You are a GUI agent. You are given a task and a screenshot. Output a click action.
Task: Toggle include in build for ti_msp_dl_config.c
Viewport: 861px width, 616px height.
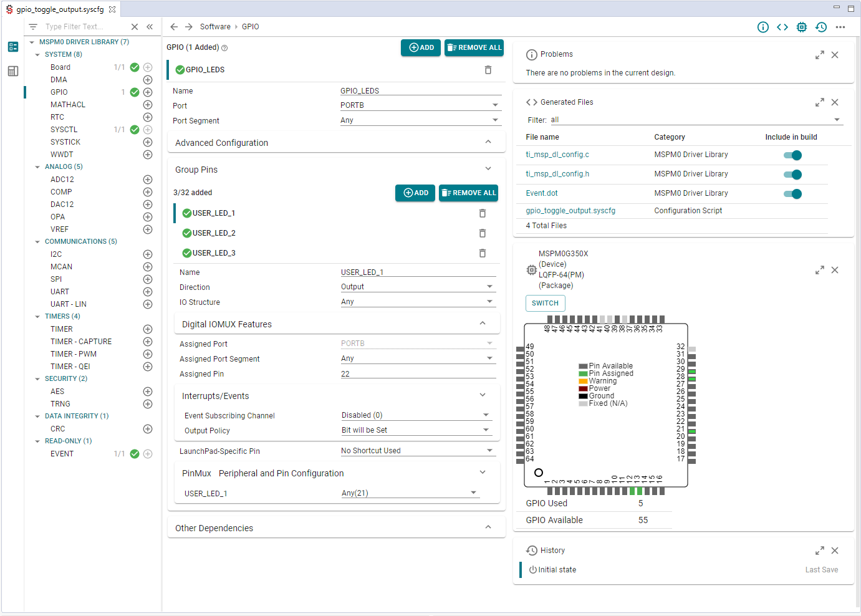point(792,155)
